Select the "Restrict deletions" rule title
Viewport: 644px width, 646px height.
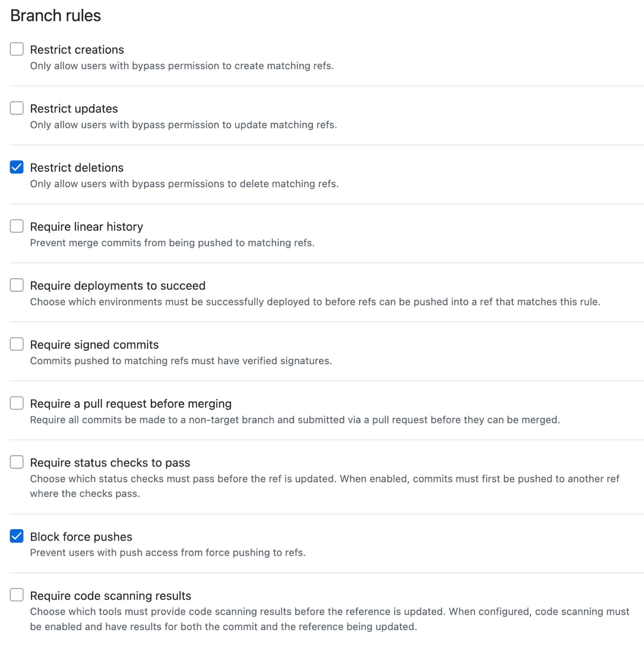(77, 168)
